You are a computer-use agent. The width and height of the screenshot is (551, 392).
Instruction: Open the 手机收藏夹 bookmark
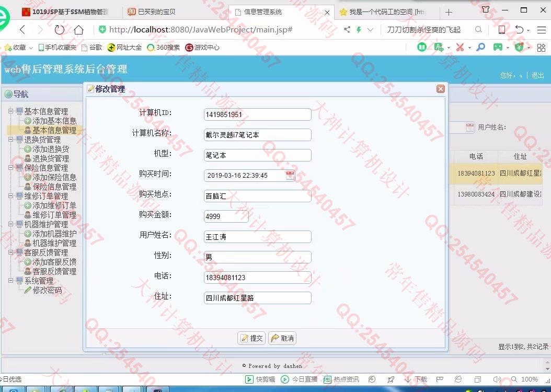coord(58,47)
